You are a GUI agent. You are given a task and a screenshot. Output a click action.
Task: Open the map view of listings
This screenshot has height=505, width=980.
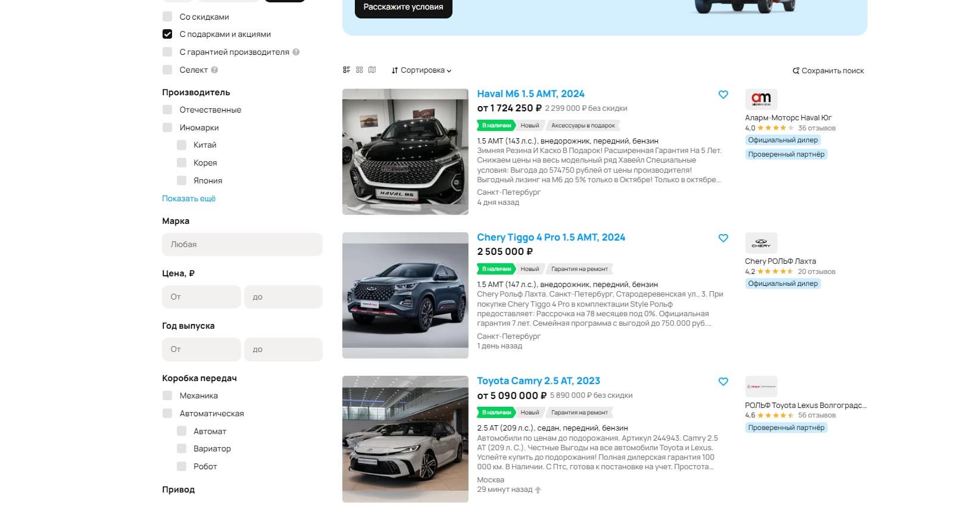(x=372, y=70)
